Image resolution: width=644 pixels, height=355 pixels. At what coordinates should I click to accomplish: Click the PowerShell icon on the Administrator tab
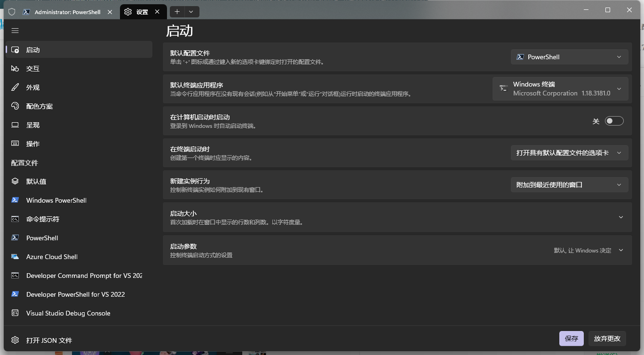(27, 12)
